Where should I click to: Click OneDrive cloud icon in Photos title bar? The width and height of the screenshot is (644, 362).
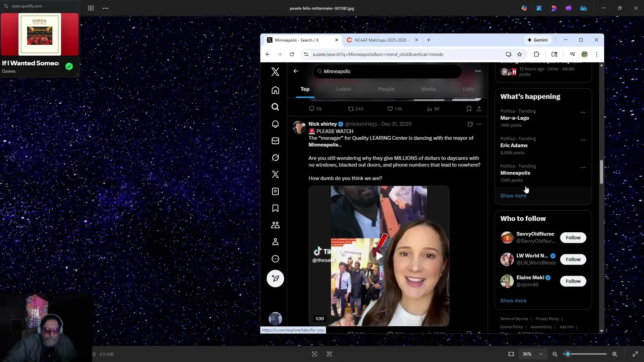(584, 8)
